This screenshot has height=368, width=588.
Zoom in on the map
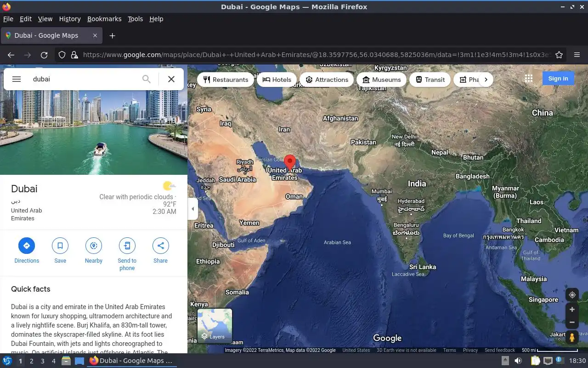pyautogui.click(x=572, y=310)
